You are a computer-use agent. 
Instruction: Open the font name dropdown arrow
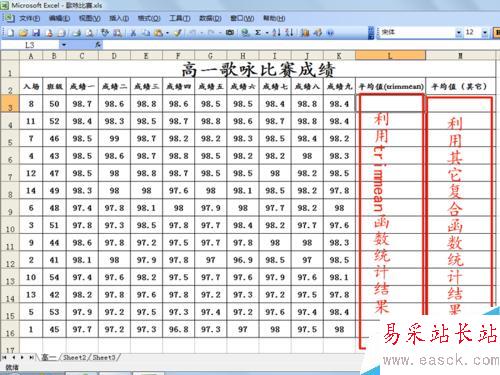pos(459,32)
